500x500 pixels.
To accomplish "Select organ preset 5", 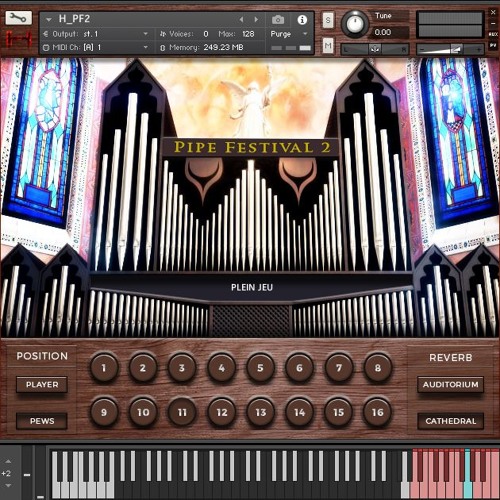I will pos(260,368).
